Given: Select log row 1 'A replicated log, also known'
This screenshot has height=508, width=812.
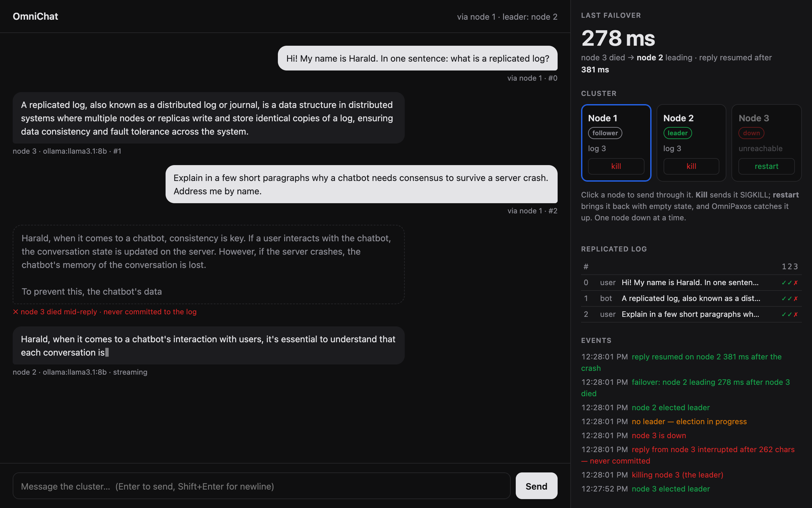Looking at the screenshot, I should 691,298.
